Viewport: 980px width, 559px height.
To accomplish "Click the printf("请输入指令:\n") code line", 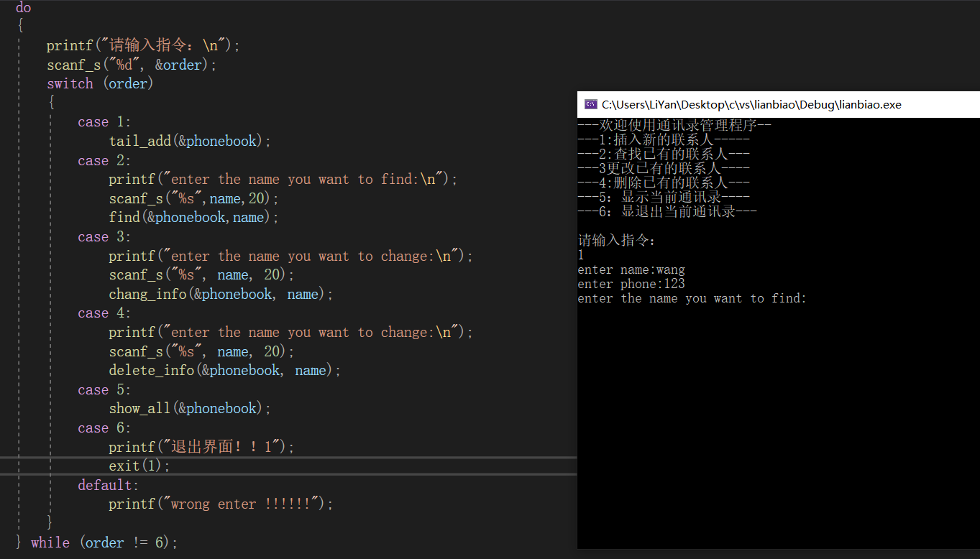I will tap(144, 45).
